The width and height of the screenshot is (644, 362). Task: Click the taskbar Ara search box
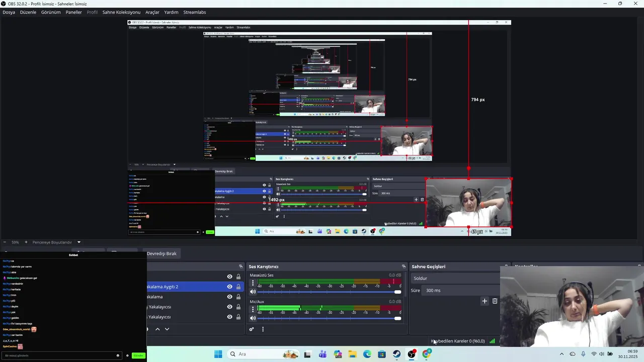[263, 354]
